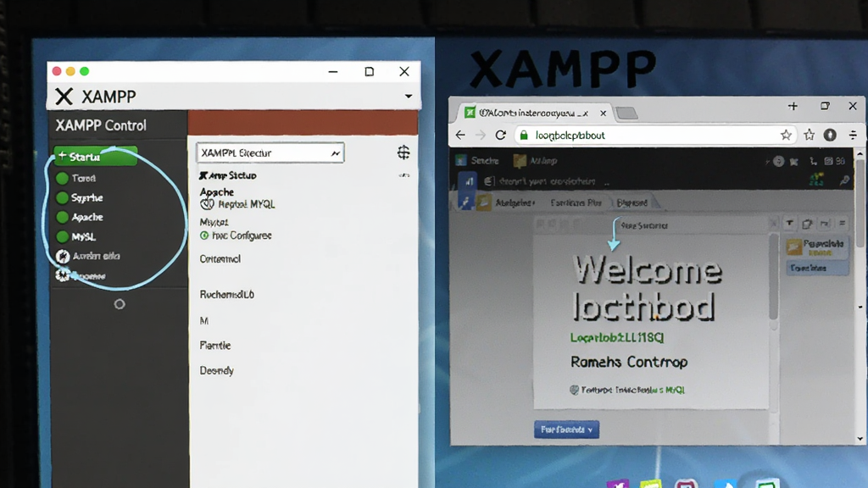Click three-line icon at dialog toolbar end

point(842,224)
